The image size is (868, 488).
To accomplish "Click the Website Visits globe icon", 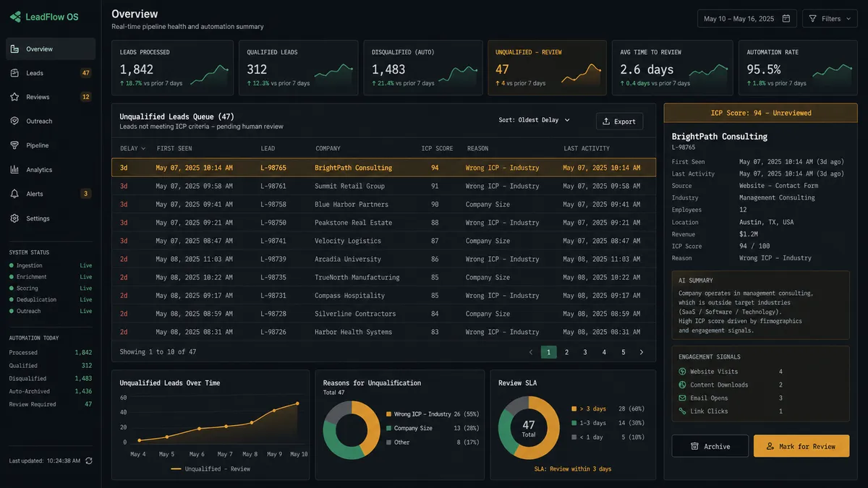I will [x=682, y=372].
